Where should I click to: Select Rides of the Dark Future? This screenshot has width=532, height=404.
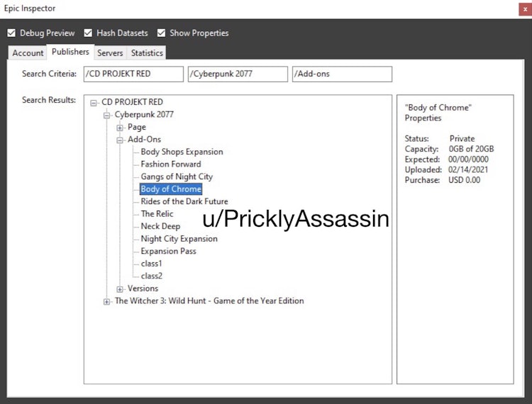(184, 201)
